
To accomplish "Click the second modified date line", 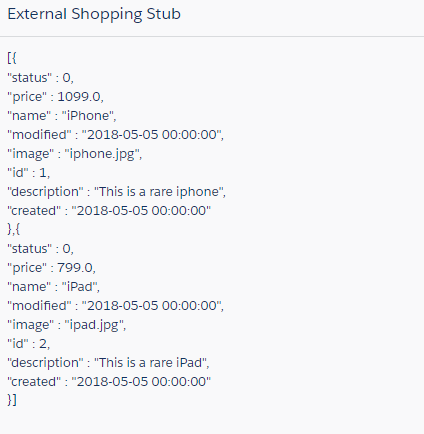I will coord(115,306).
